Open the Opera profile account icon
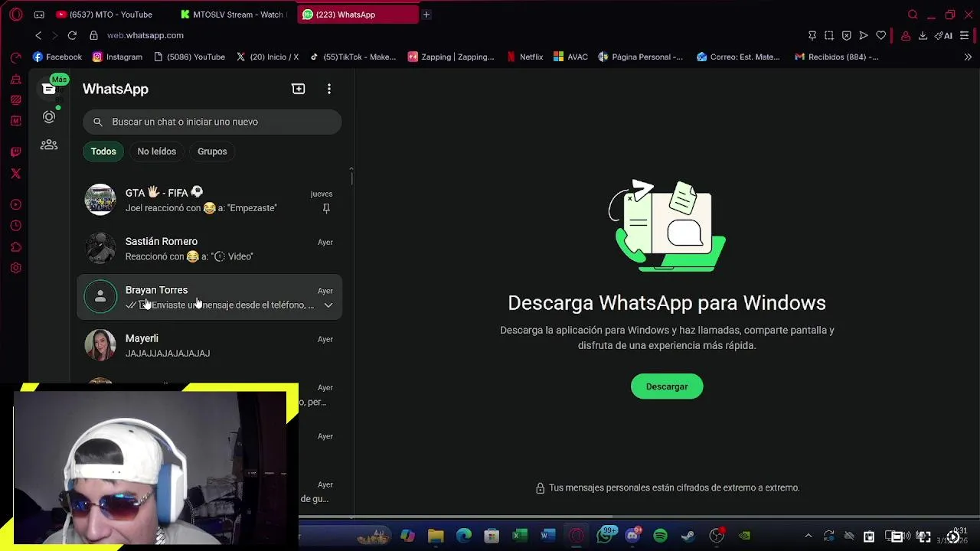 [906, 35]
